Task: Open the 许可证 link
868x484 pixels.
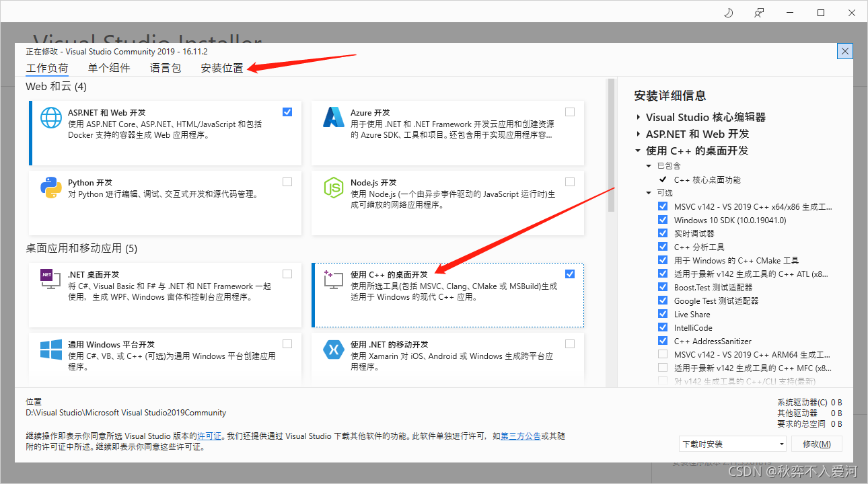Action: point(210,436)
